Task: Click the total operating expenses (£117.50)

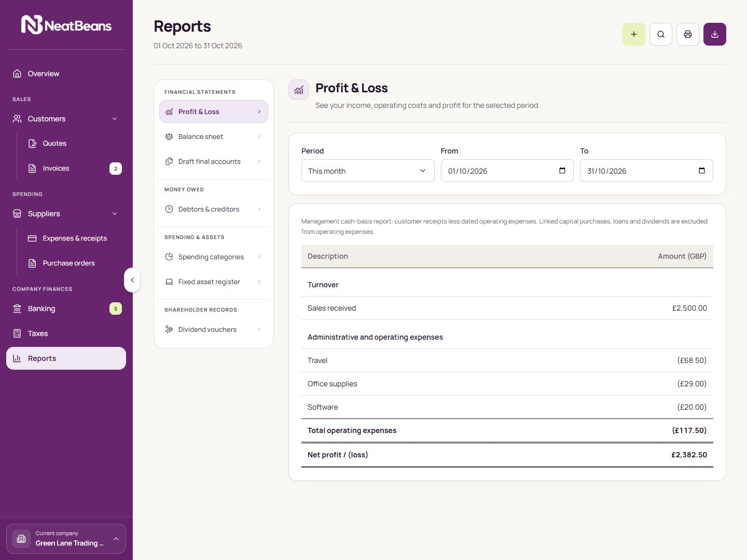Action: [689, 430]
